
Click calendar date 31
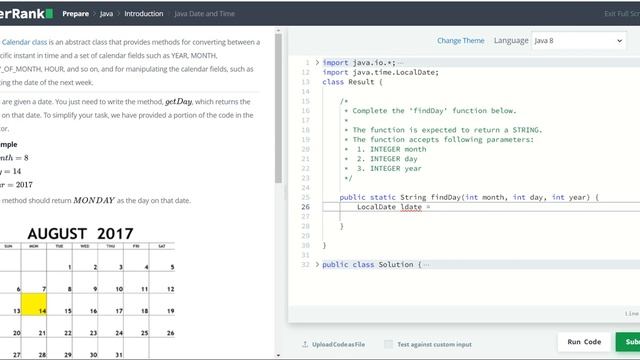coord(119,355)
